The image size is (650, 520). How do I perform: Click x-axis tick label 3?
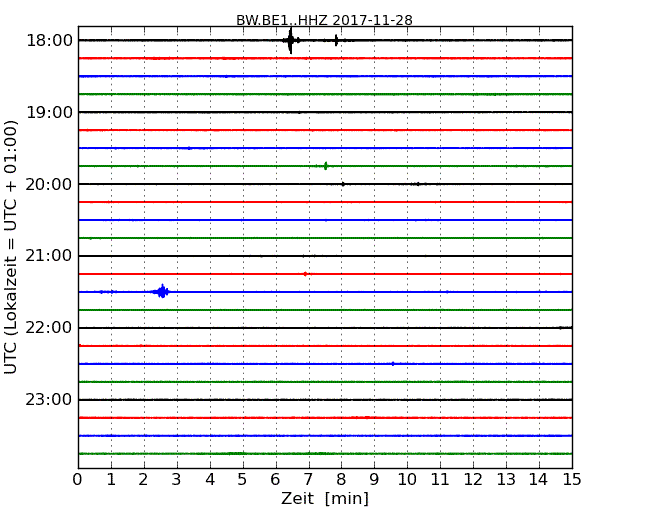coord(176,480)
